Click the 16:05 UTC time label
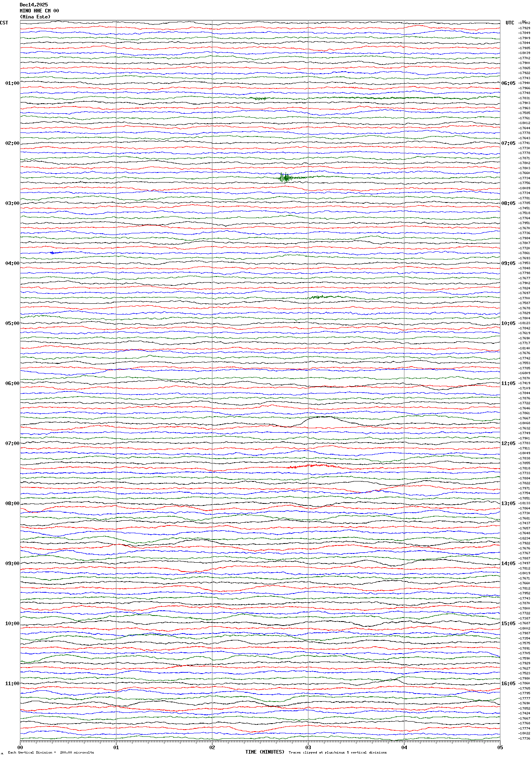532x758 pixels. 508,684
